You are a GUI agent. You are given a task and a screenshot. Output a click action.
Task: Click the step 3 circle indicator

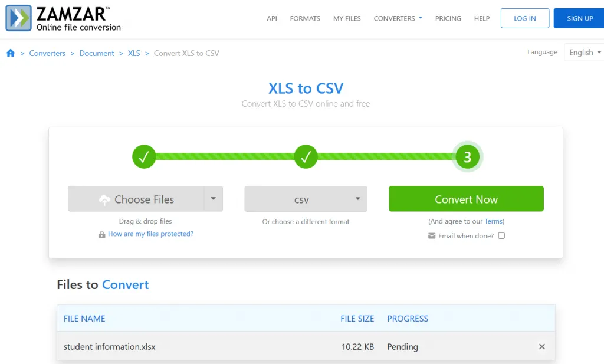click(x=467, y=156)
